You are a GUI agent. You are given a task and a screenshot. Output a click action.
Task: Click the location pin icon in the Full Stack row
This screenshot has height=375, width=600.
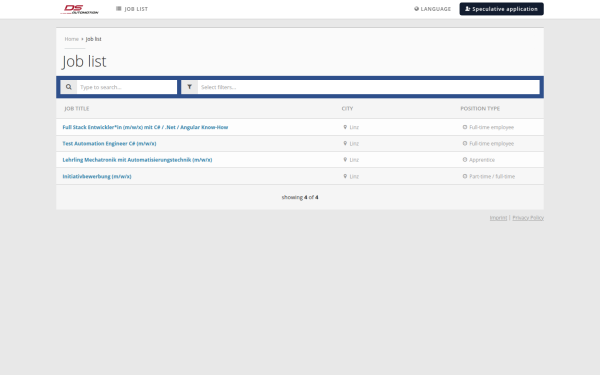point(345,127)
